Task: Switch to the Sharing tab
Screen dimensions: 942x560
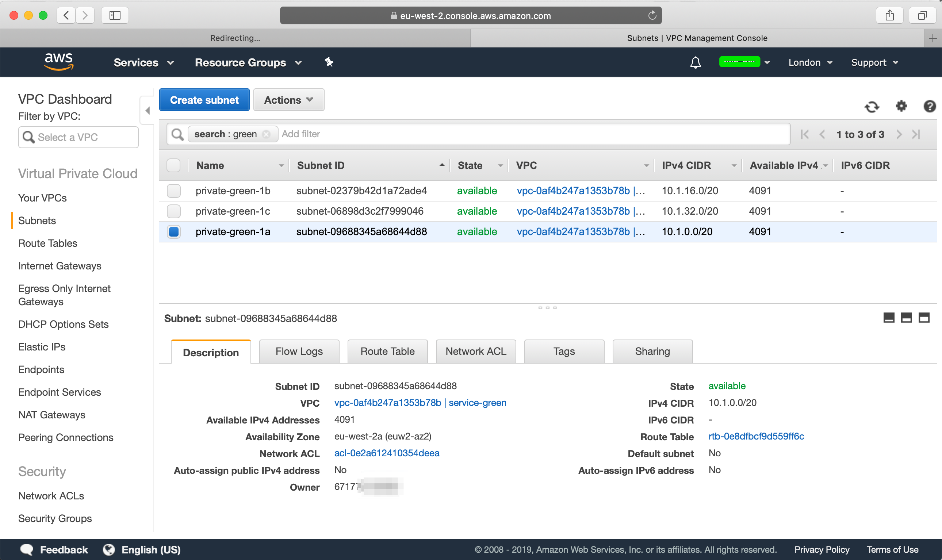Action: 652,351
